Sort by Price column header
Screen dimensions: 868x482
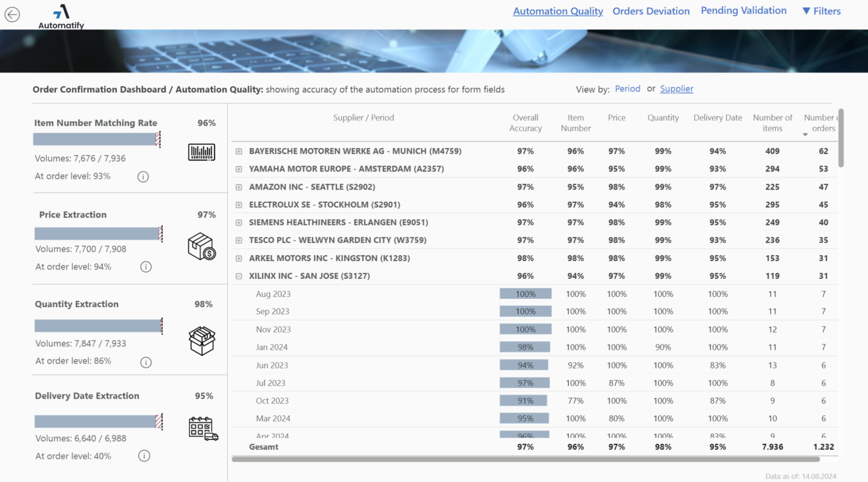[617, 117]
